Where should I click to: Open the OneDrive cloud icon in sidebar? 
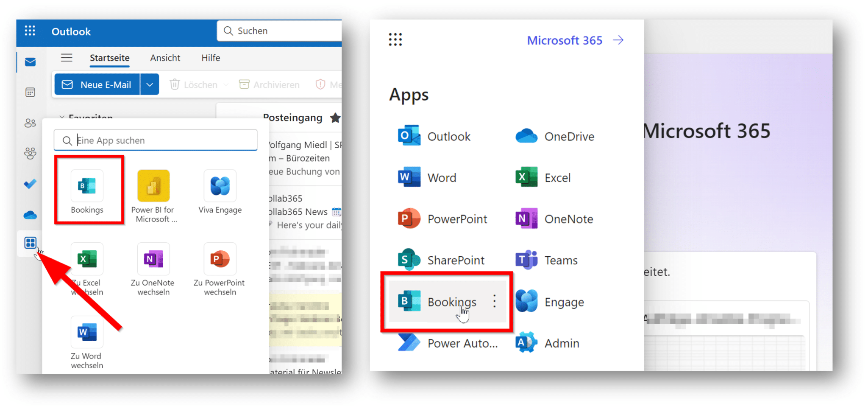point(30,215)
